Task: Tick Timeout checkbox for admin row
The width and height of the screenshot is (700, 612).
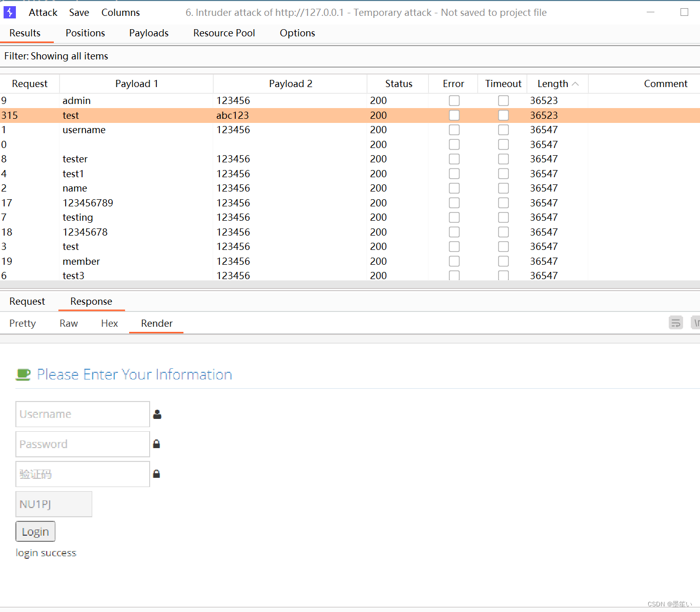Action: pyautogui.click(x=504, y=101)
